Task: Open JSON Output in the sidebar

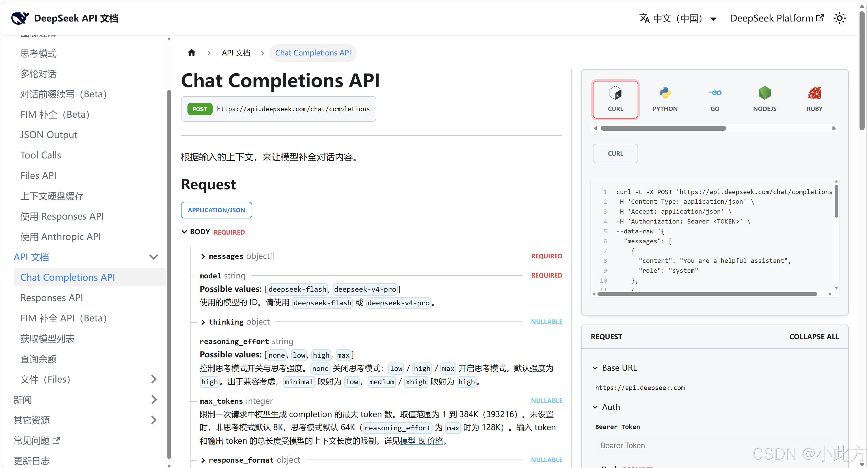Action: pos(49,135)
